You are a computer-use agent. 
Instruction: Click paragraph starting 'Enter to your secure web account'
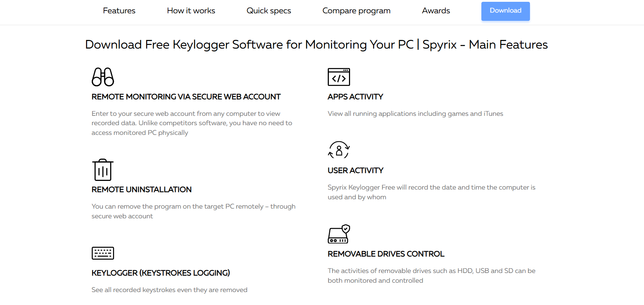pyautogui.click(x=192, y=123)
